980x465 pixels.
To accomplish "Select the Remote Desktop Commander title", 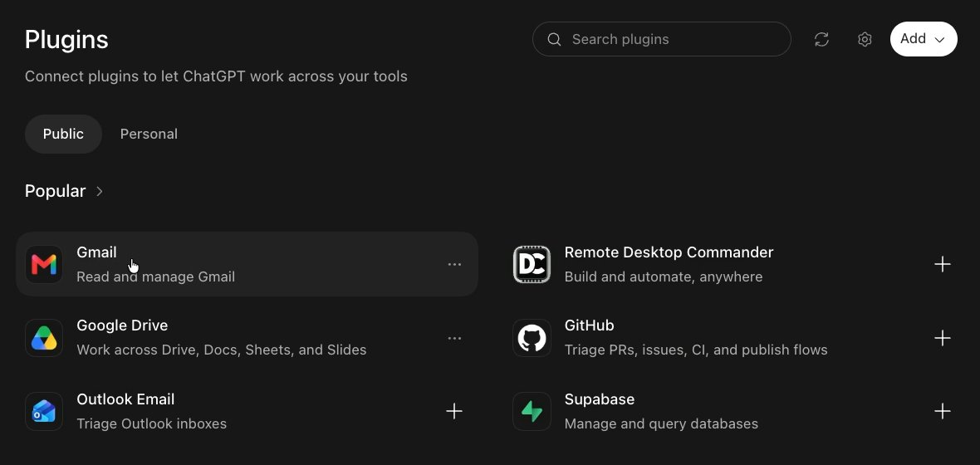I will pos(669,252).
